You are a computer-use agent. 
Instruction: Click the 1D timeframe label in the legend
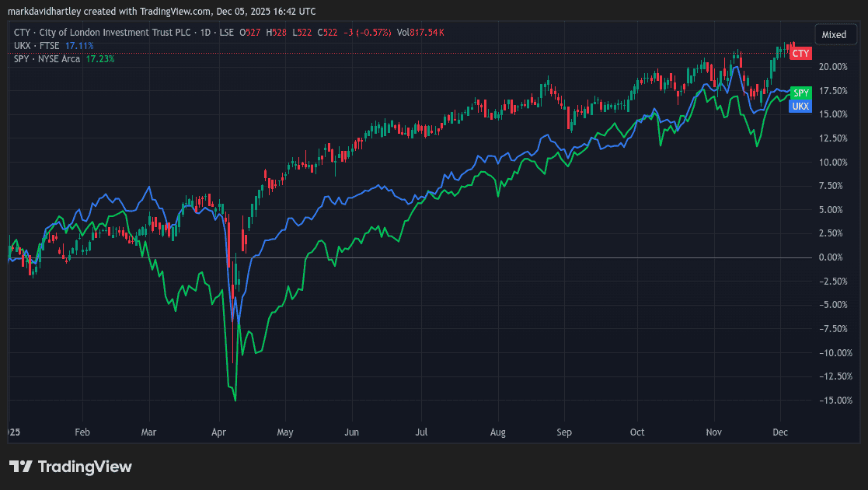pos(204,33)
